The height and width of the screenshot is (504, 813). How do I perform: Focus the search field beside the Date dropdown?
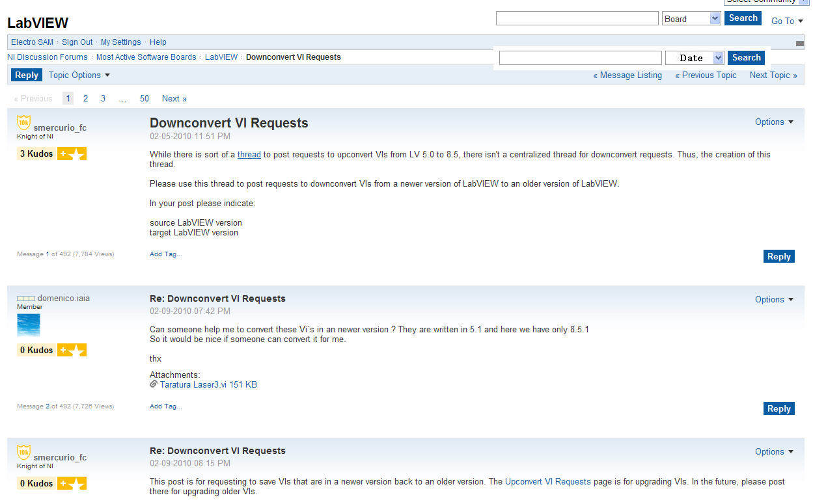tap(581, 58)
